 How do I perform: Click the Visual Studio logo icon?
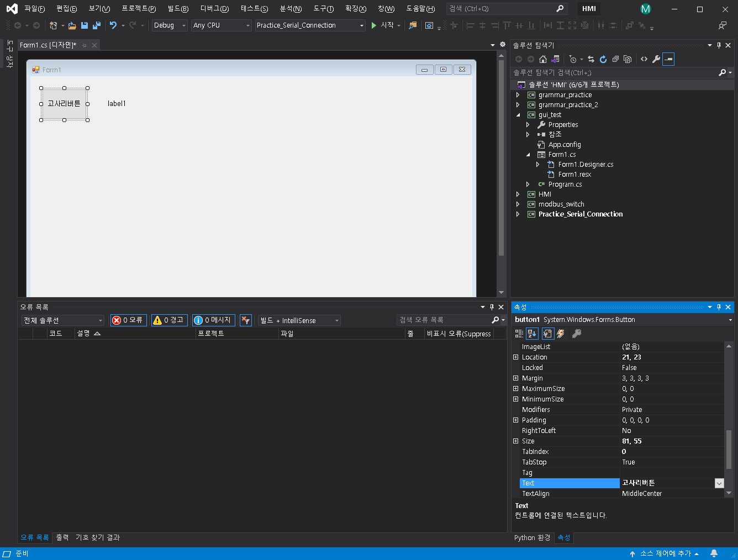(x=12, y=9)
